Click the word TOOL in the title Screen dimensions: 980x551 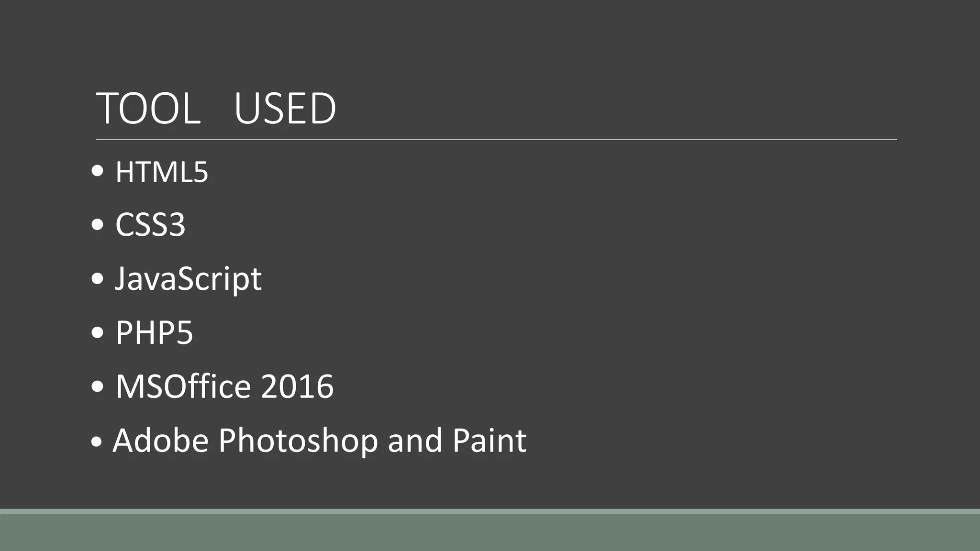point(148,109)
